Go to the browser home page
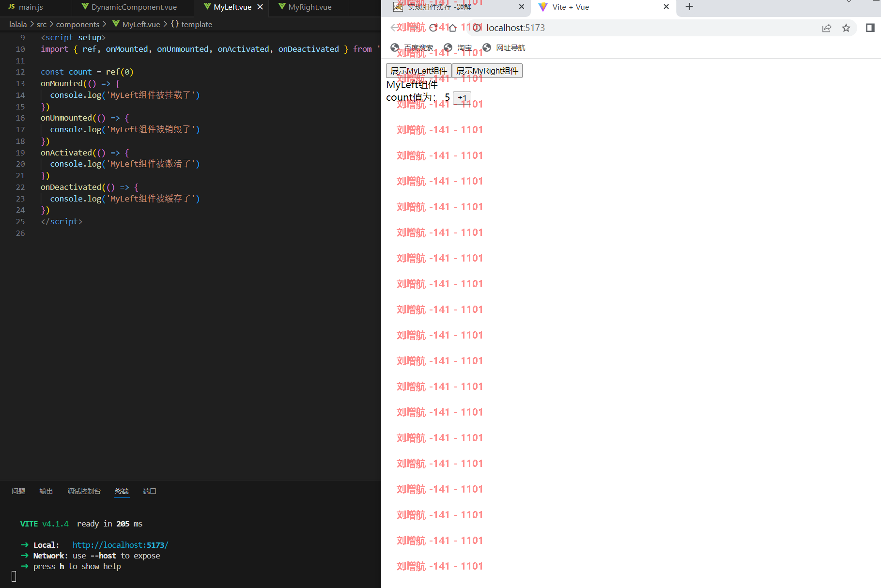 (x=453, y=28)
